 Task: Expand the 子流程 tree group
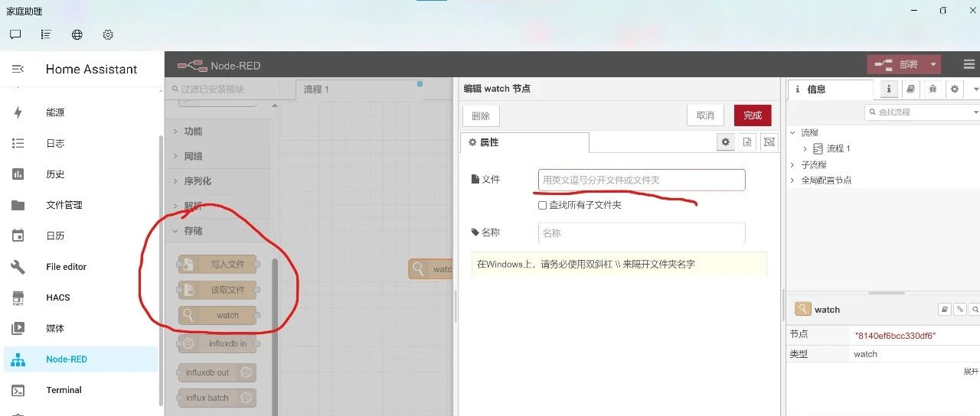coord(792,164)
